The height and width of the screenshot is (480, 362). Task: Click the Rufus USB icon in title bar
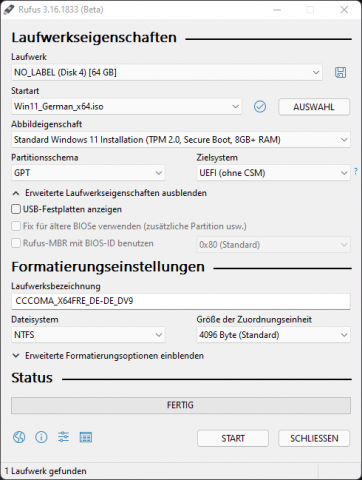(9, 10)
